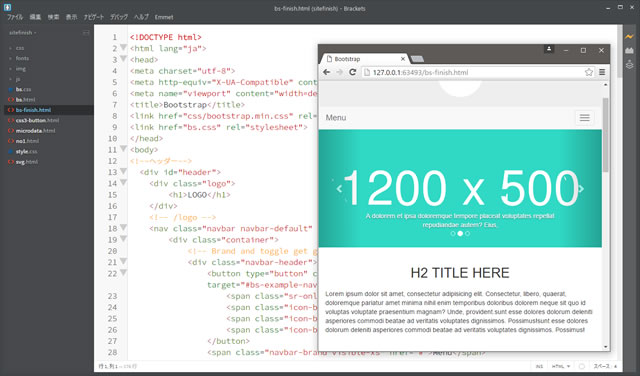The image size is (640, 376).
Task: Open the 編集 menu
Action: [35, 17]
